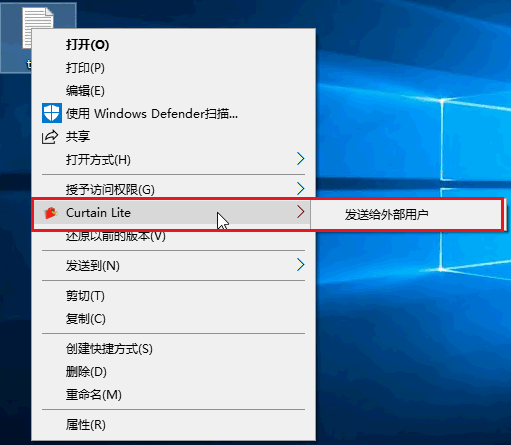
Task: Select 创建快捷方式(S)
Action: point(173,349)
